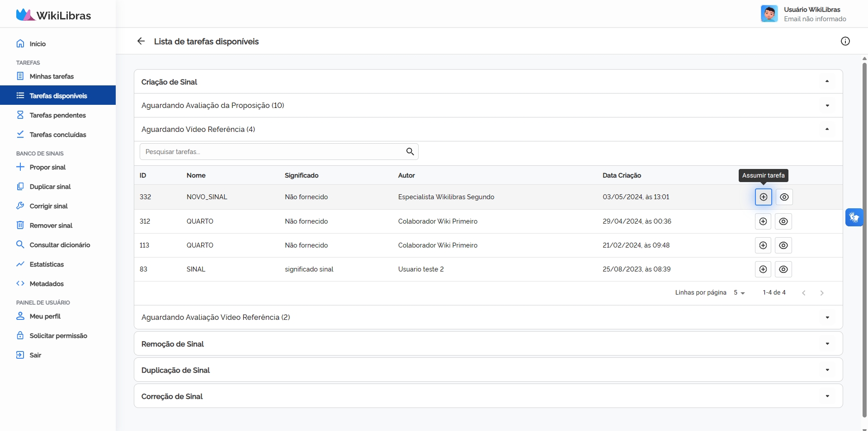Screen dimensions: 868x431
Task: Assume task 312 QUARTO with the plus icon
Action: (x=763, y=221)
